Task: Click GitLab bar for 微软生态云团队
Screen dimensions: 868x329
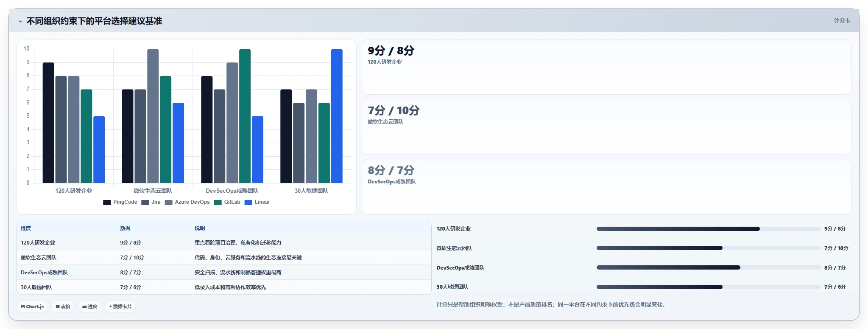Action: (166, 129)
